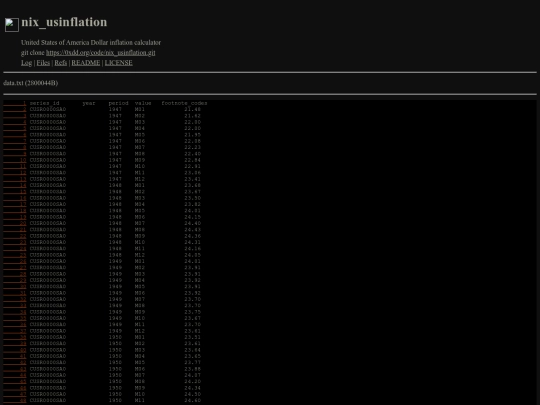
Task: Jump to line number 20 anchor
Action: coord(15,223)
